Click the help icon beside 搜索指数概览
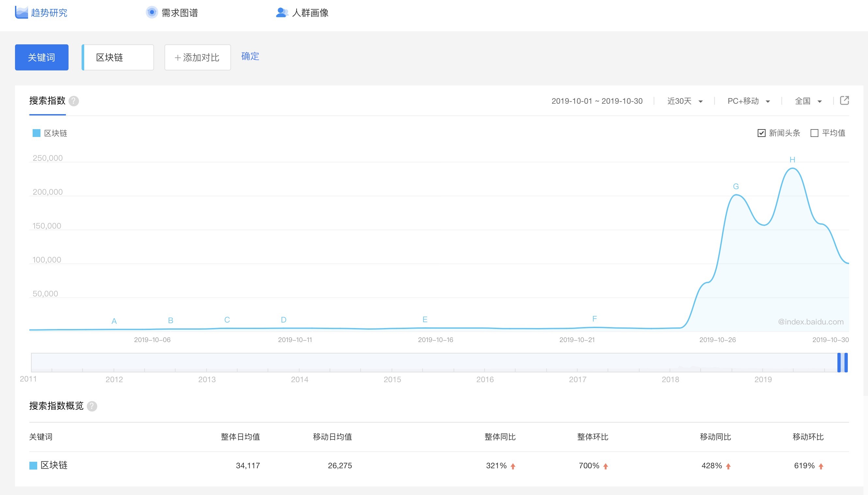 (x=92, y=406)
